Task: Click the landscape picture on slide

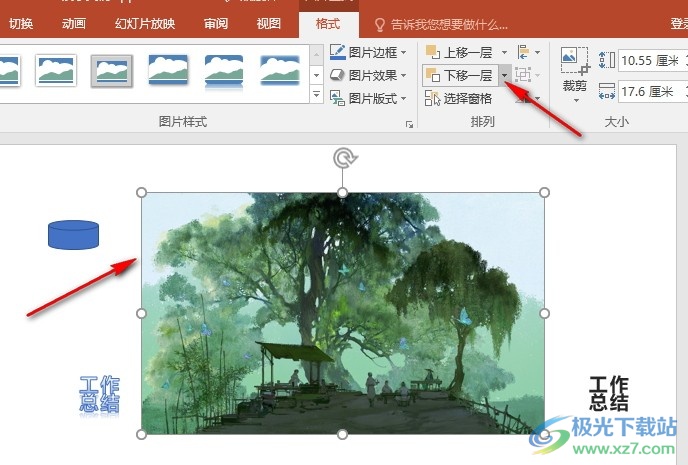Action: pos(343,314)
